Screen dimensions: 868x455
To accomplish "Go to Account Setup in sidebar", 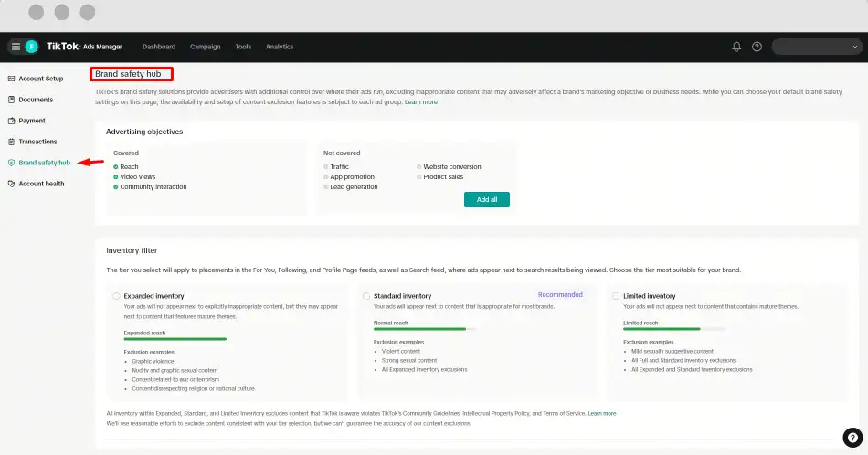I will point(41,79).
